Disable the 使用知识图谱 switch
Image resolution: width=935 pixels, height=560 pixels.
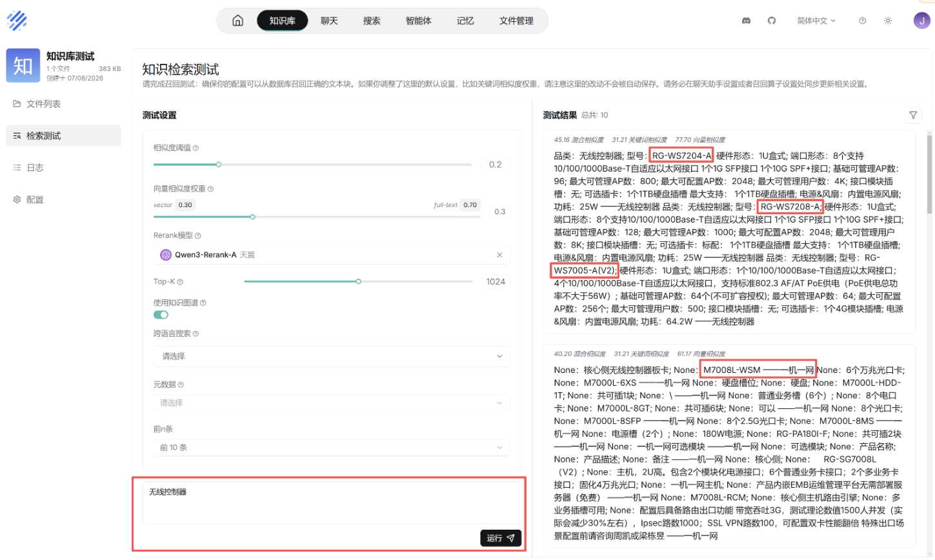tap(161, 315)
